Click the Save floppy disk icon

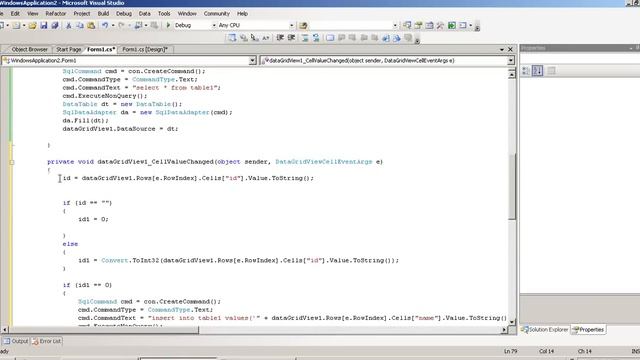coord(44,25)
